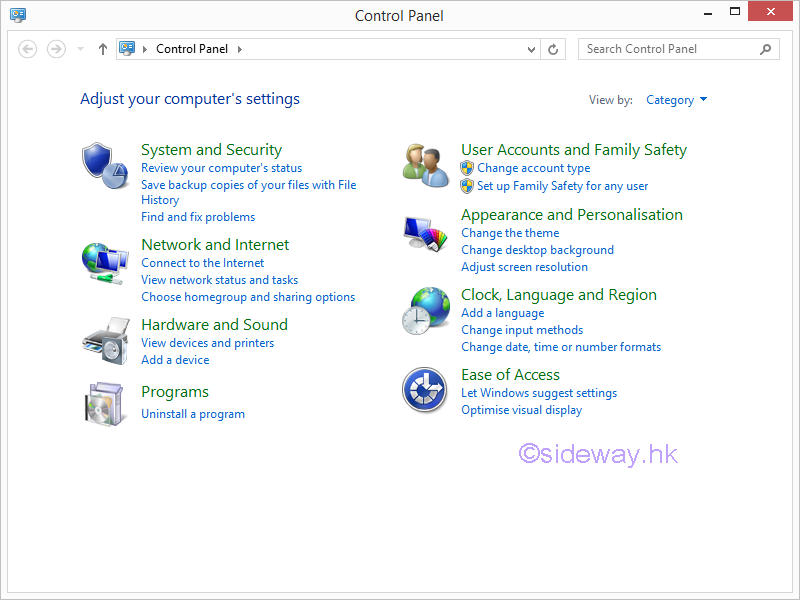Image resolution: width=800 pixels, height=600 pixels.
Task: Open the recent locations dropdown arrow
Action: click(x=81, y=49)
